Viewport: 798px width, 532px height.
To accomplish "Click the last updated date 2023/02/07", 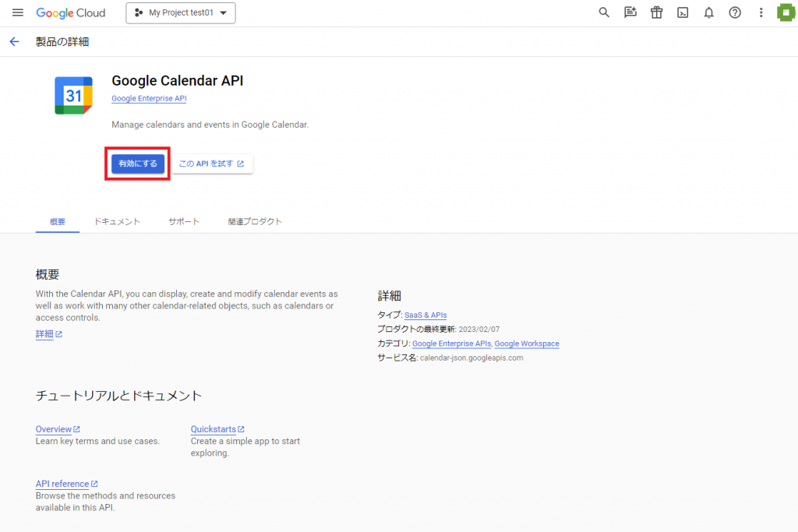I will click(x=479, y=329).
